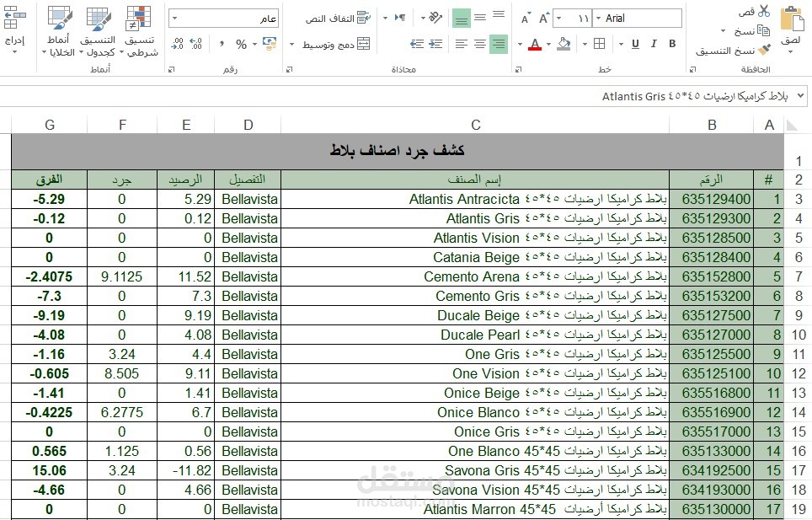Click the fill color paint bucket
This screenshot has height=520, width=812.
pos(564,44)
